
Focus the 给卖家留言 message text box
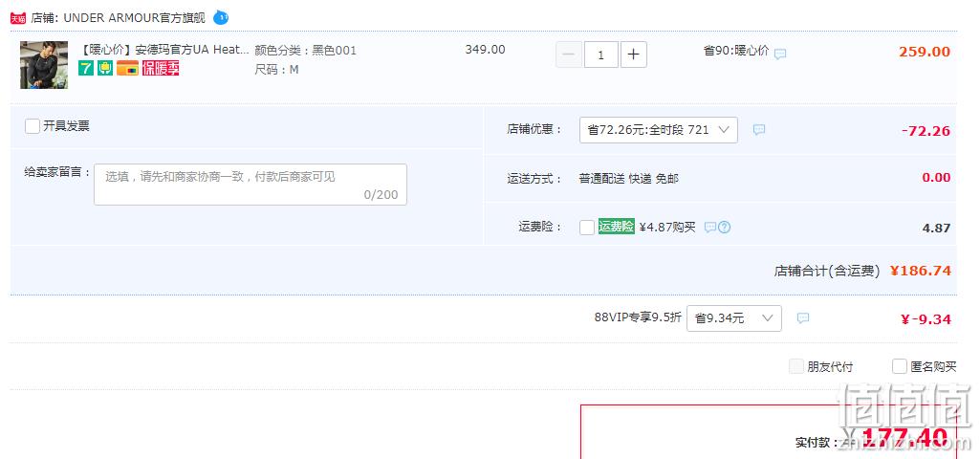click(250, 185)
